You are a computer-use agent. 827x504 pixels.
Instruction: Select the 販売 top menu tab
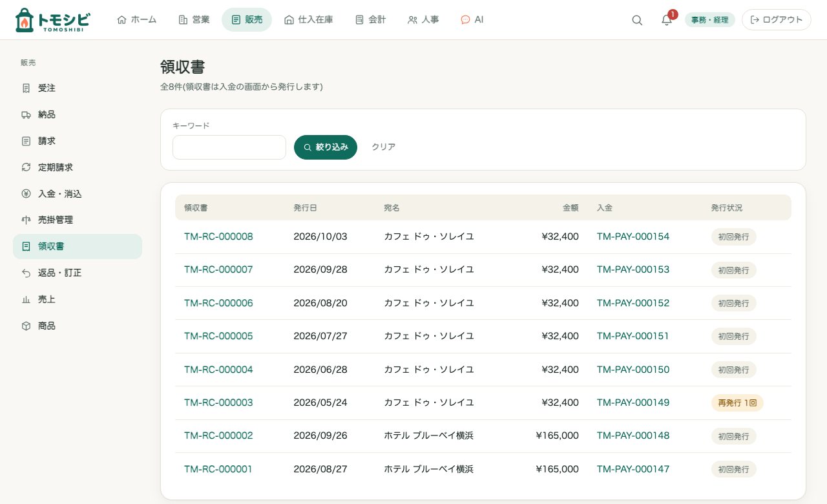click(247, 20)
